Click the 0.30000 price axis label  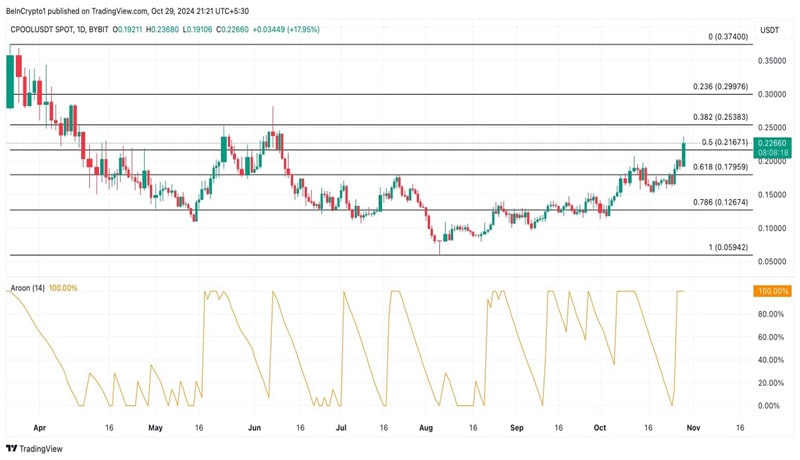point(771,94)
